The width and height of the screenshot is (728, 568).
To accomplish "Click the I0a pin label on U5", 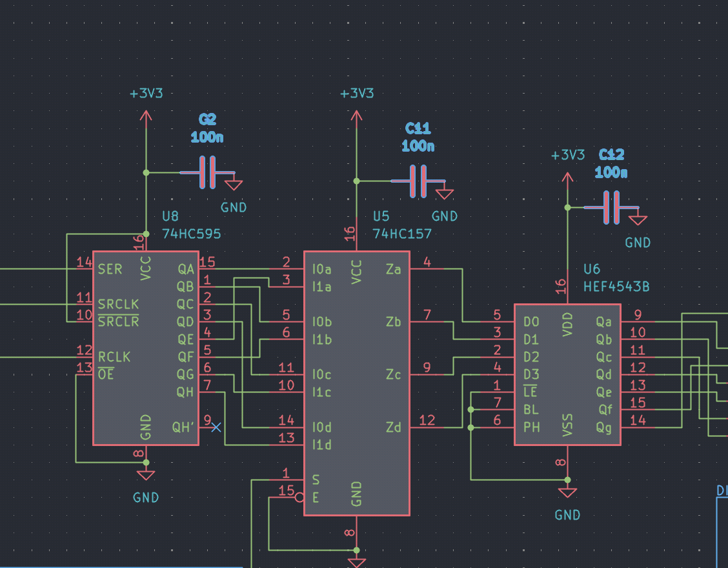I will (x=322, y=269).
